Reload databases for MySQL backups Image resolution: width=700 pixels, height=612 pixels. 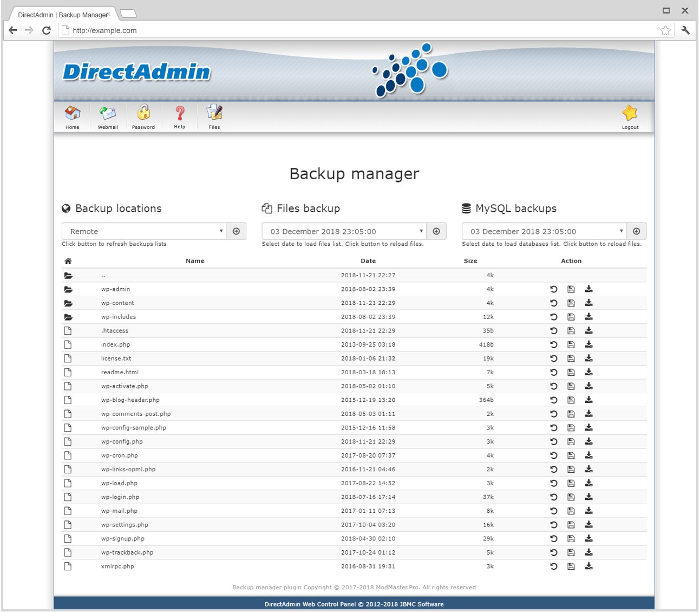[637, 231]
